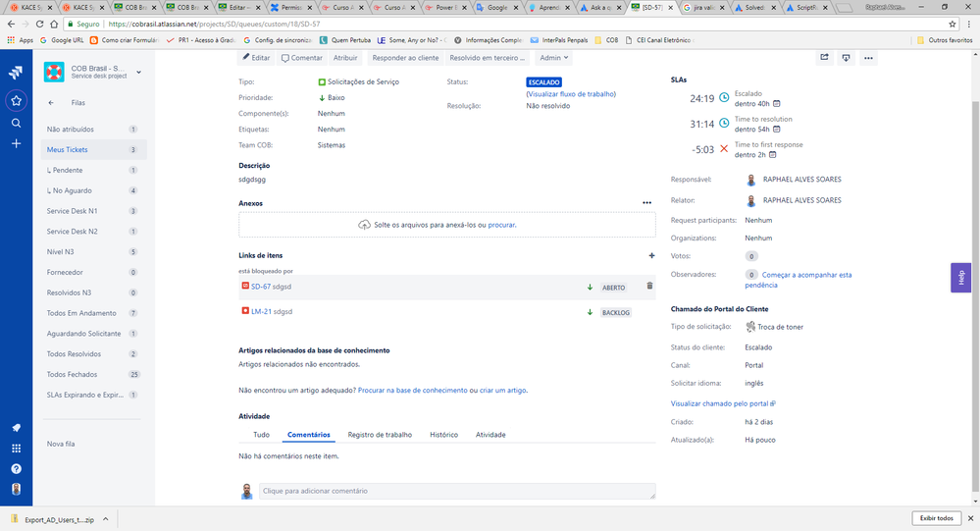The width and height of the screenshot is (980, 531).
Task: Click Começar a acompanhar esta pendência
Action: pos(799,280)
